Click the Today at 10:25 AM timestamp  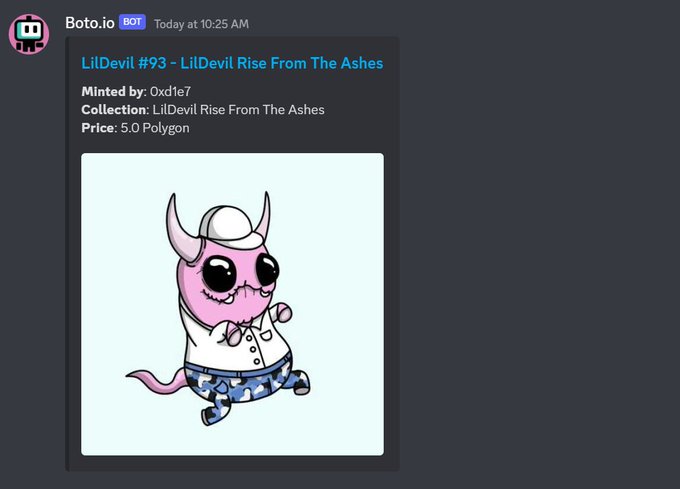tap(201, 24)
